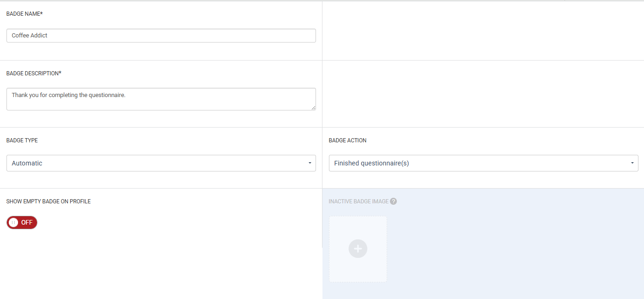Viewport: 644px width, 299px height.
Task: Click the white knob of the OFF switch
Action: (x=14, y=222)
